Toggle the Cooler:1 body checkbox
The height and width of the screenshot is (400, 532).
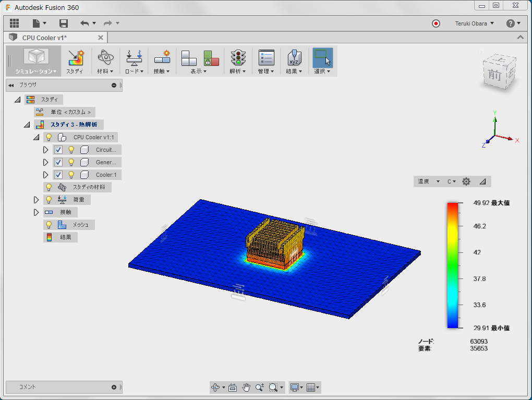58,175
